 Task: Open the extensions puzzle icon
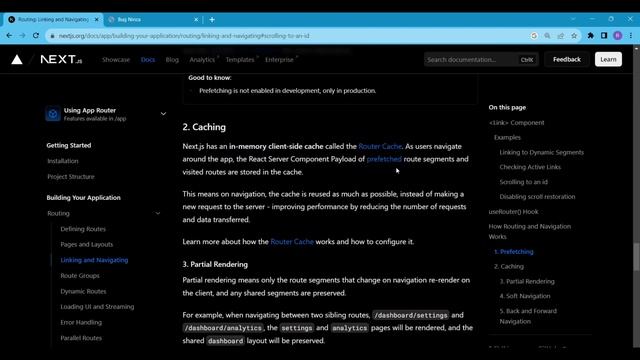[591, 36]
